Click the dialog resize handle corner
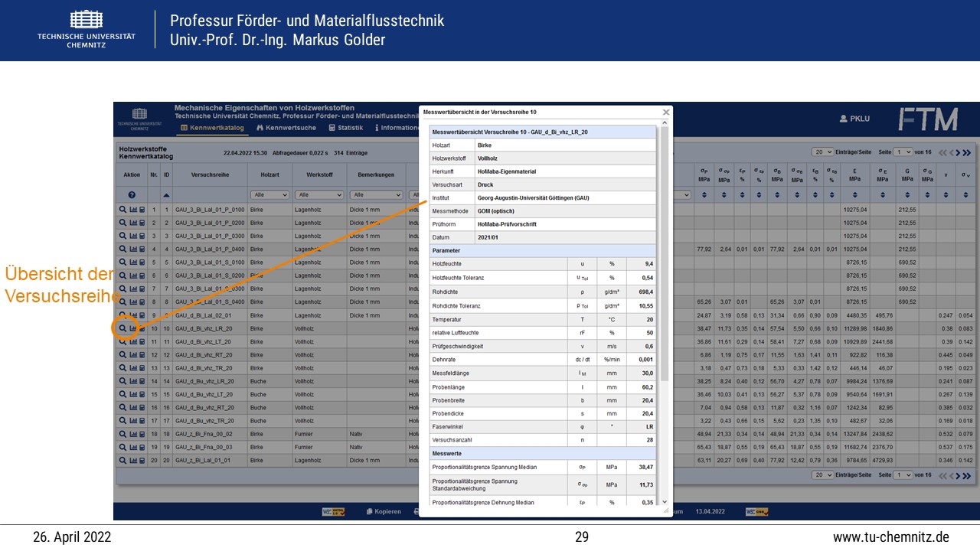 pos(665,510)
